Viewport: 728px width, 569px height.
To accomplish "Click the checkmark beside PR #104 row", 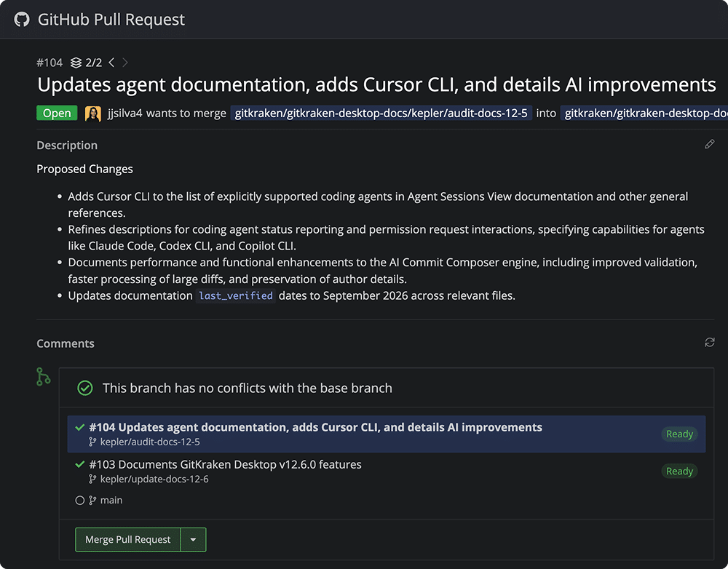I will click(80, 427).
